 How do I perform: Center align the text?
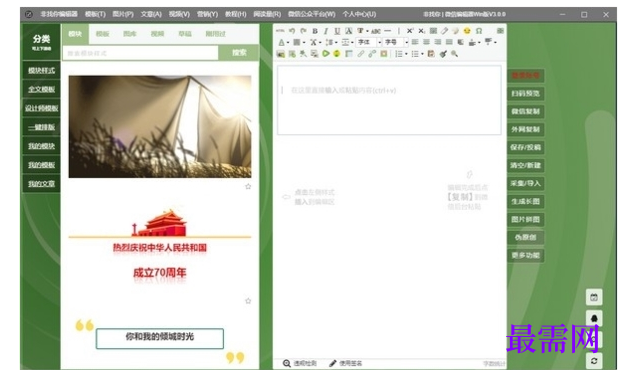pos(426,42)
